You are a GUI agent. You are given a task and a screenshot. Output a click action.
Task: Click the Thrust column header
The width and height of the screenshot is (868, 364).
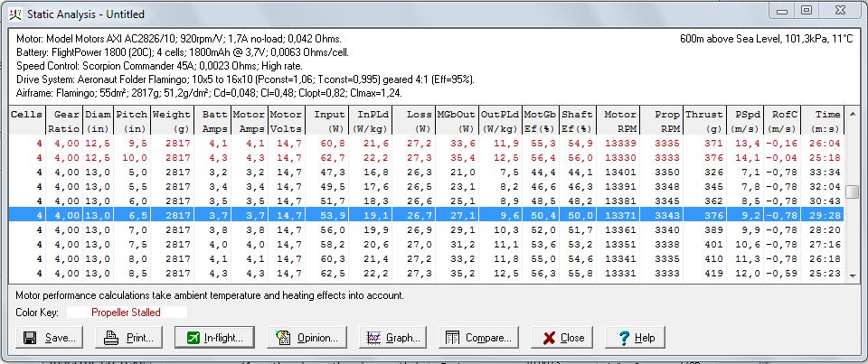coord(704,121)
